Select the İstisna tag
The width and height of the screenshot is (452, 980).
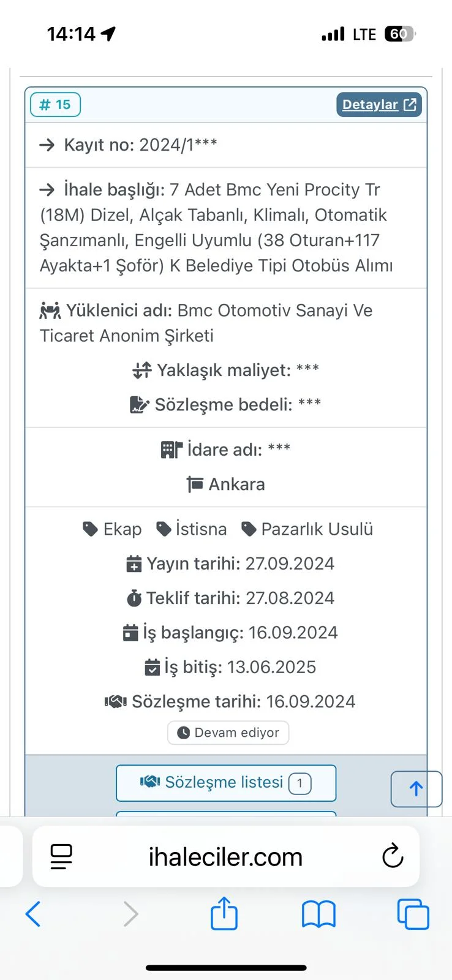[192, 529]
